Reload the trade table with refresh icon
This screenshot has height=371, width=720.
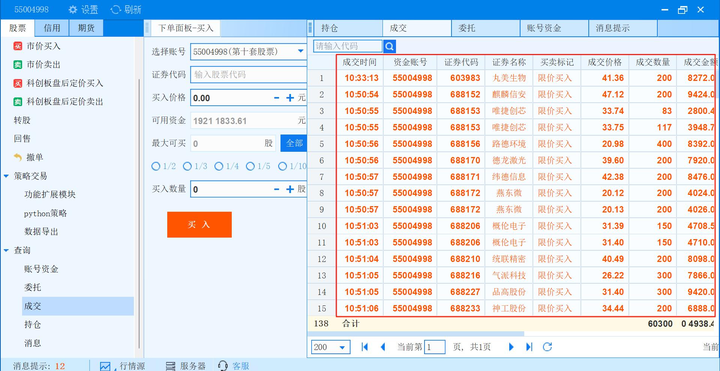click(x=547, y=347)
